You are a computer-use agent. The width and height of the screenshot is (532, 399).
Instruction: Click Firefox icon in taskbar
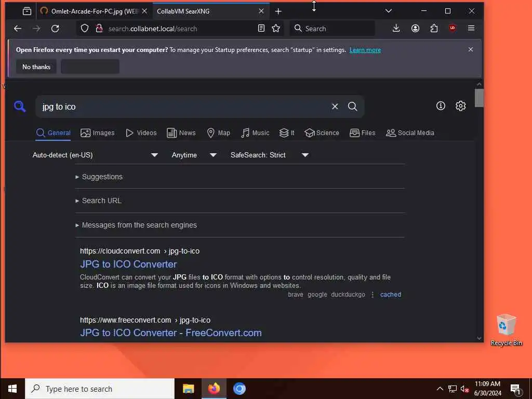click(214, 389)
